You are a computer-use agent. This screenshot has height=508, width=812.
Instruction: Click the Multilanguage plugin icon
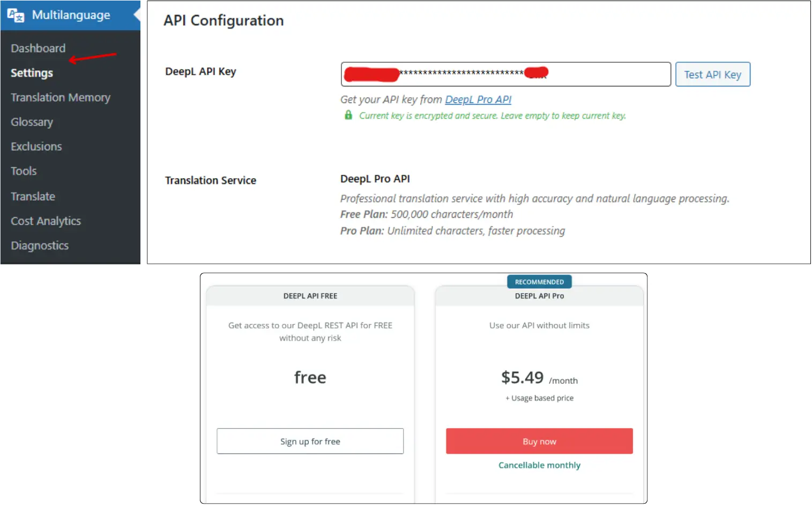tap(15, 14)
